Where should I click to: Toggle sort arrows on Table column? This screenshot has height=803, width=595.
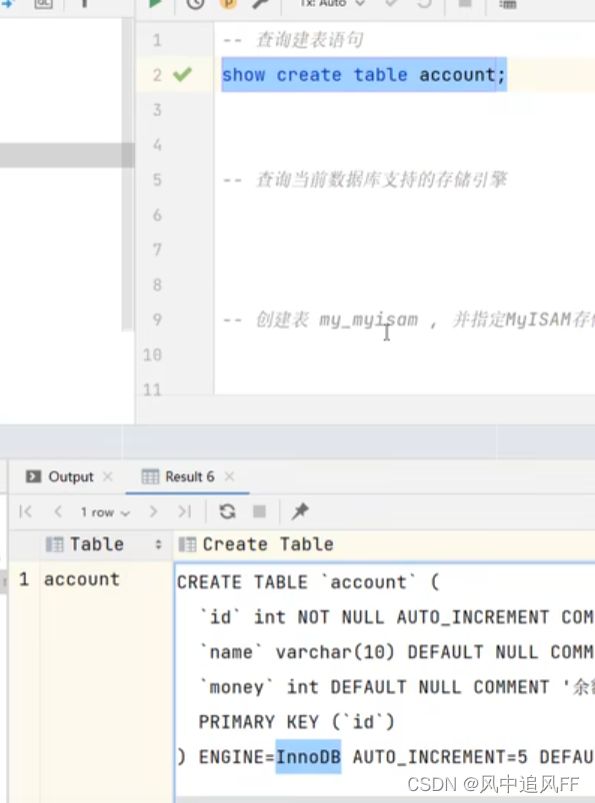point(158,544)
